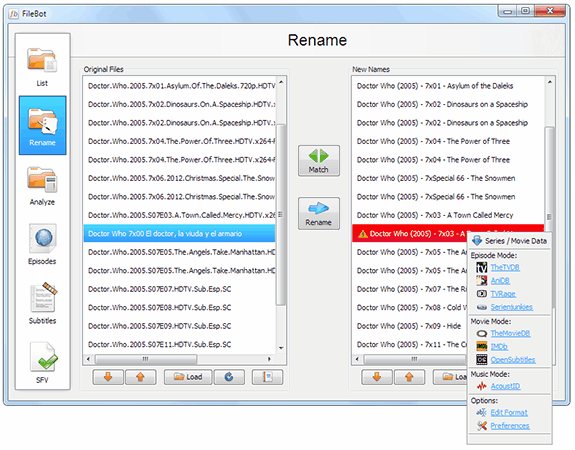575x450 pixels.
Task: Load files into Original Files list
Action: (188, 377)
